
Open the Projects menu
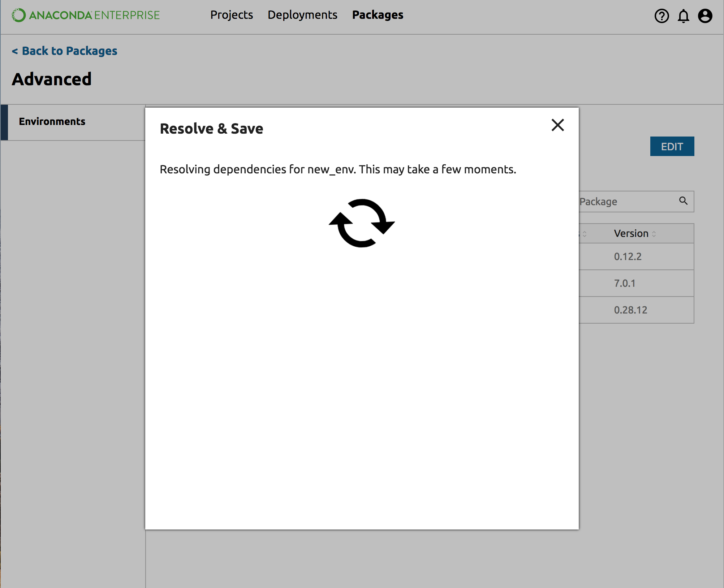pyautogui.click(x=232, y=15)
